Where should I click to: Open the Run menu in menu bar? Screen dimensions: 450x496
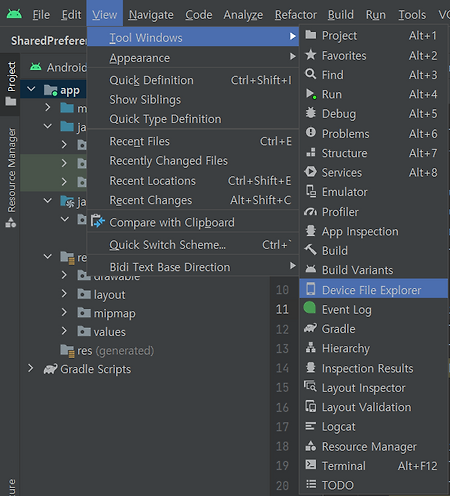tap(376, 15)
